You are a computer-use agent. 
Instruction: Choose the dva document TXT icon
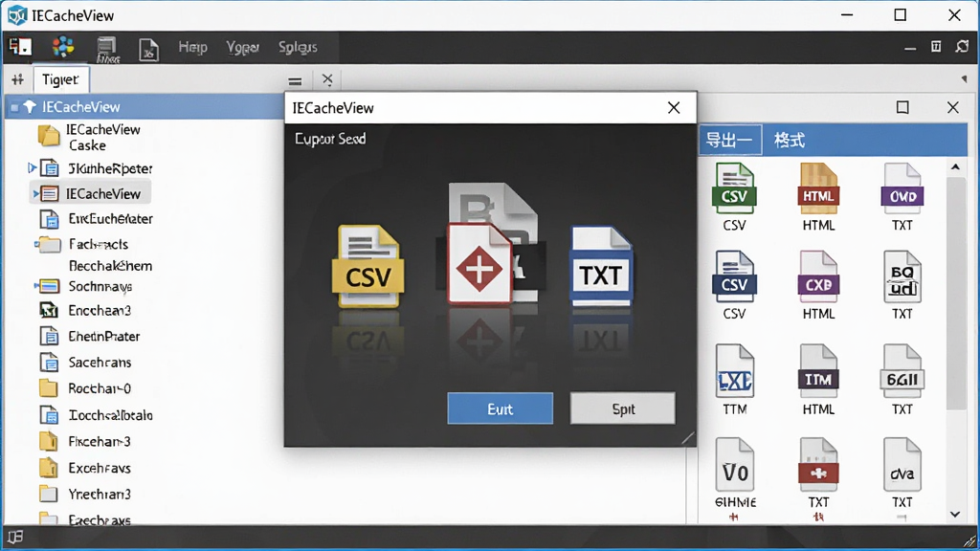[x=902, y=465]
